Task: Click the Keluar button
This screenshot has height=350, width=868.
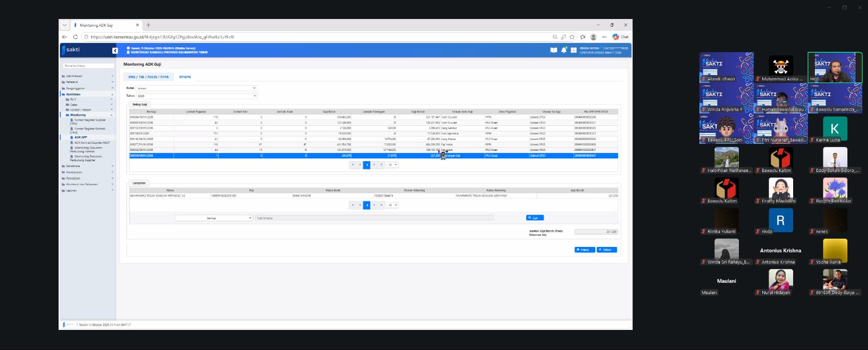Action: coord(607,250)
